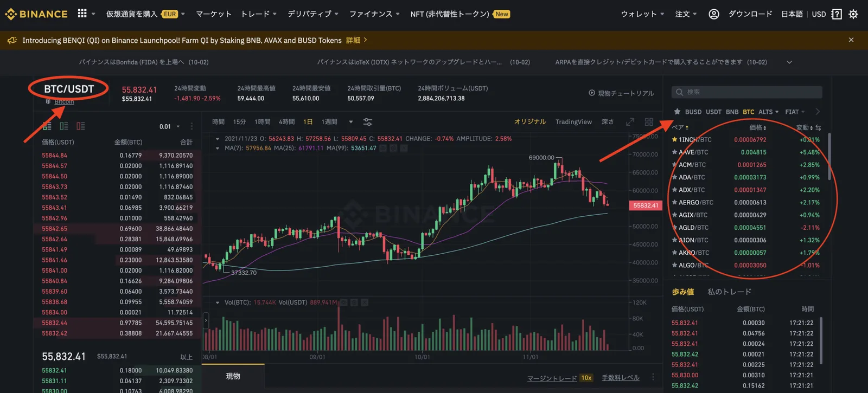Open more chart intervals dropdown arrow

coord(350,122)
